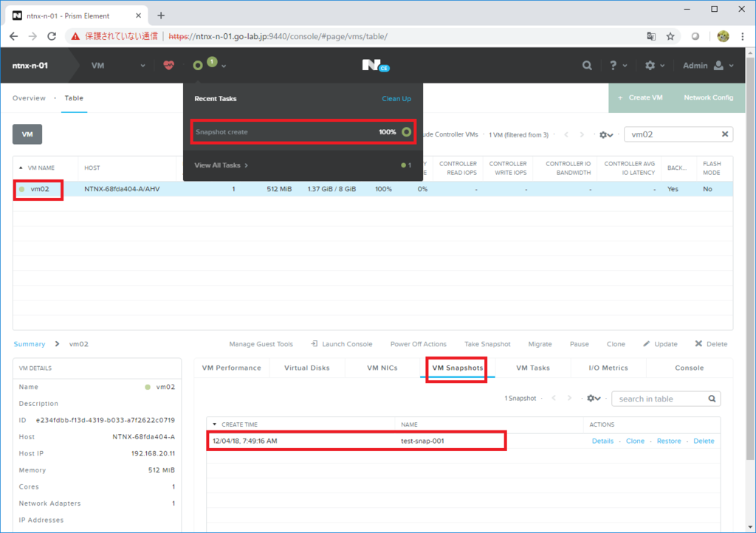Toggle the bookmark star in the address bar

(x=670, y=35)
